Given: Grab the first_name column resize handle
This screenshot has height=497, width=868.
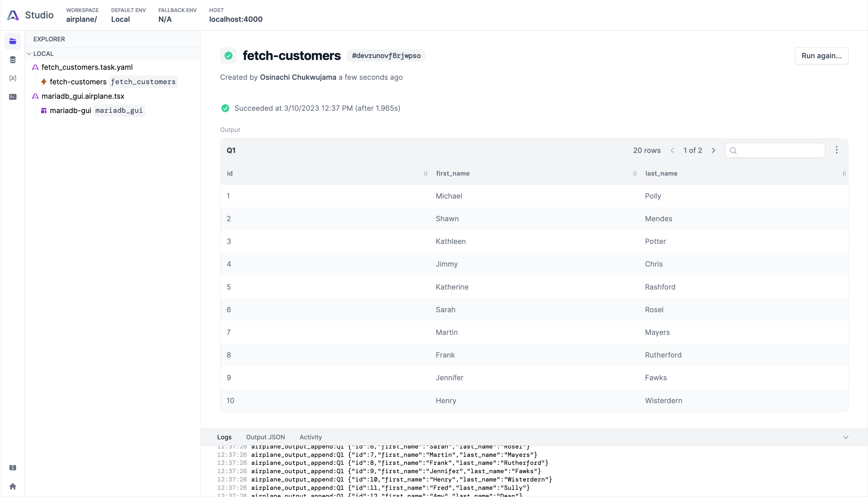Looking at the screenshot, I should [635, 174].
